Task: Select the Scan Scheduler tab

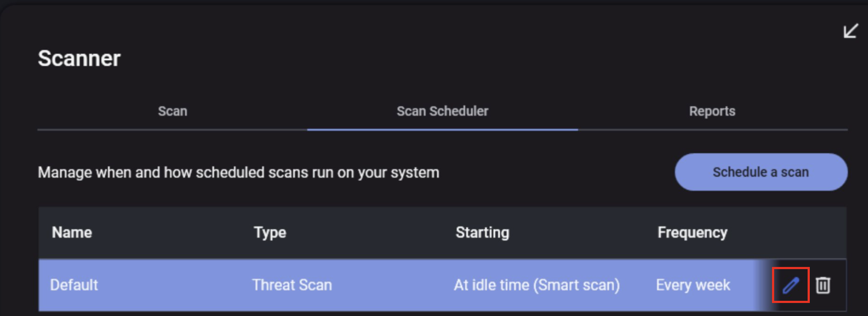Action: [442, 111]
